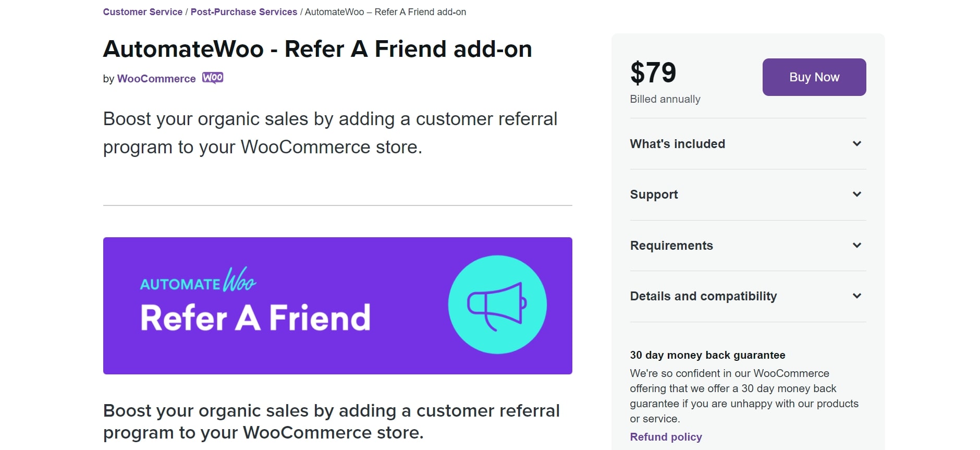Click the 30 day money back guarantee heading

707,355
